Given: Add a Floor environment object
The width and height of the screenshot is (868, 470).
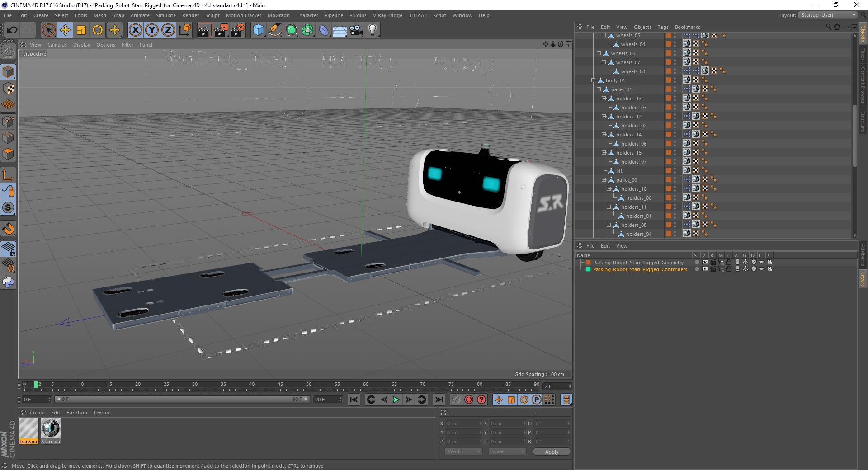Looking at the screenshot, I should (x=340, y=30).
